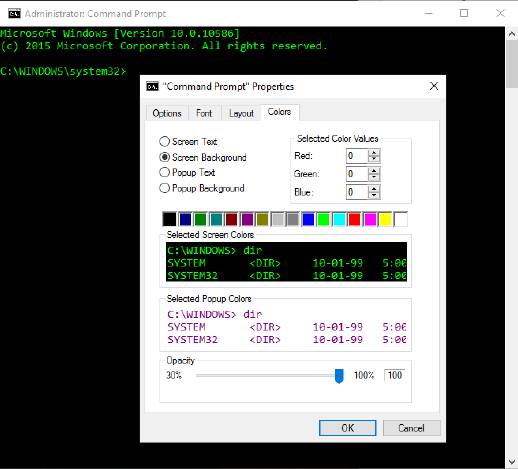Click the Properties dialog cmd icon
This screenshot has width=518, height=469.
152,86
